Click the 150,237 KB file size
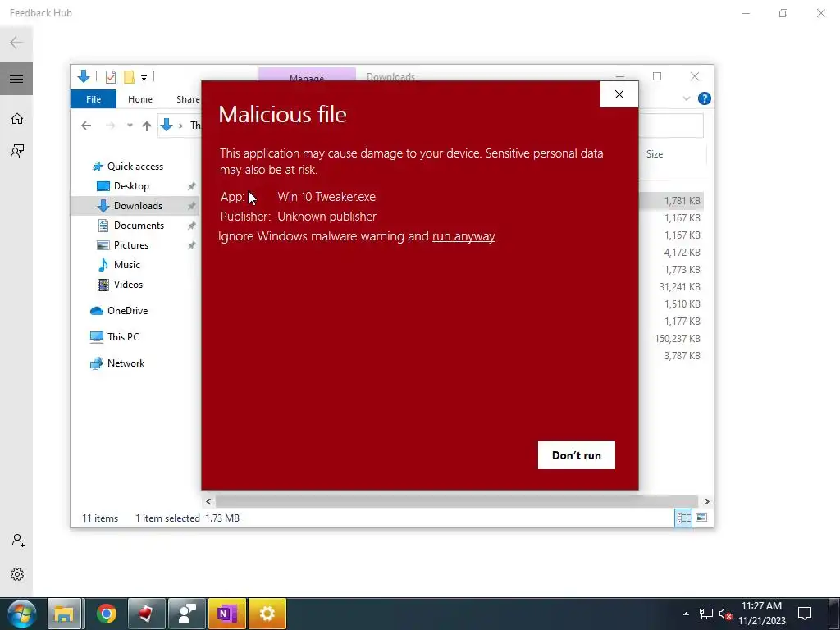 click(x=677, y=339)
